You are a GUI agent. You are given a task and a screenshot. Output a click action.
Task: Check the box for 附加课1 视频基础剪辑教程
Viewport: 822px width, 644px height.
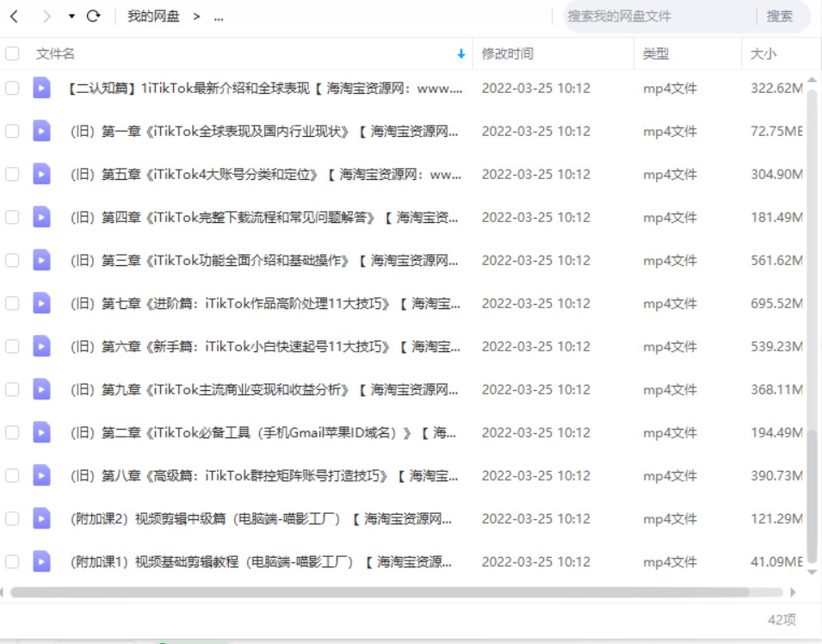tap(12, 561)
